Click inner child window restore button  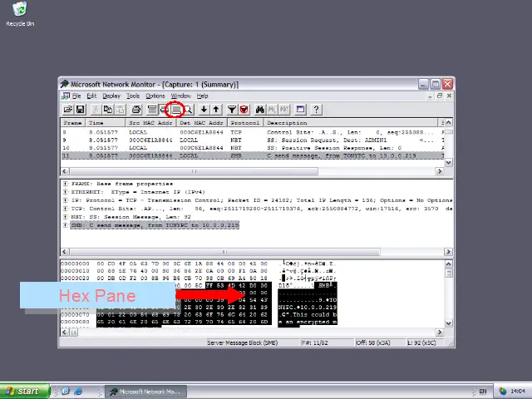point(440,96)
